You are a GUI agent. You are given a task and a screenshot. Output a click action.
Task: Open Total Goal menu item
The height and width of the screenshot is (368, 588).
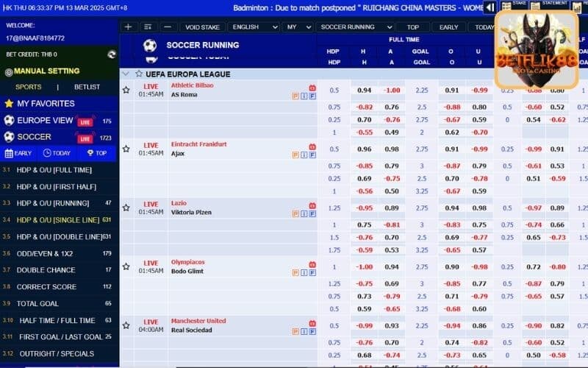(60, 304)
